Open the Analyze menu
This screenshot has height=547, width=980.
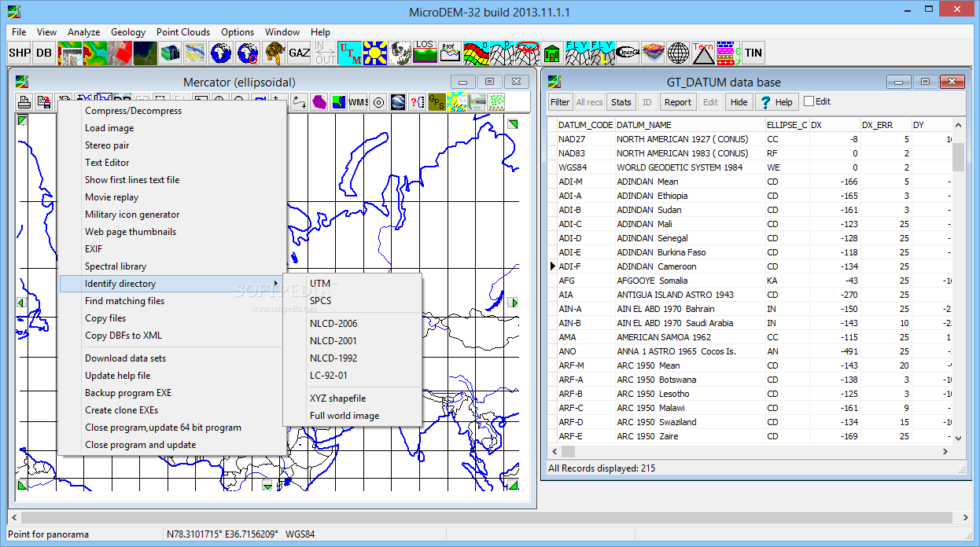[83, 32]
